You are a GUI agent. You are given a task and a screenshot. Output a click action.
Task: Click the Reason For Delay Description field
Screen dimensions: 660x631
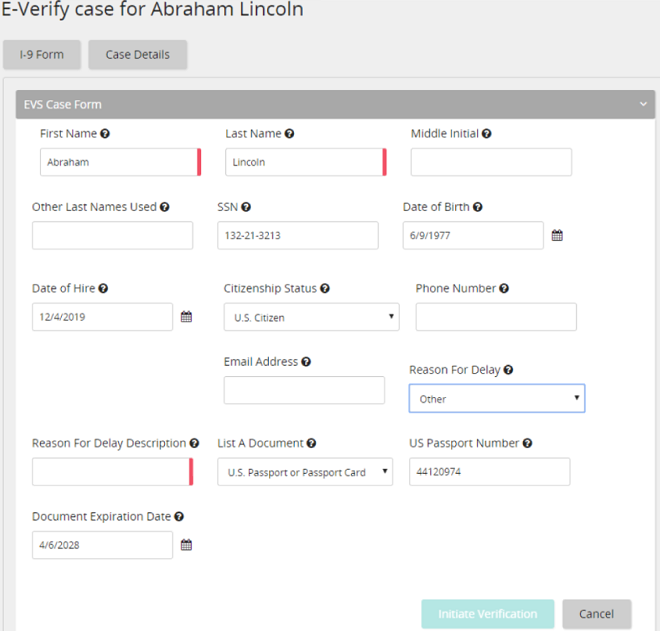112,472
